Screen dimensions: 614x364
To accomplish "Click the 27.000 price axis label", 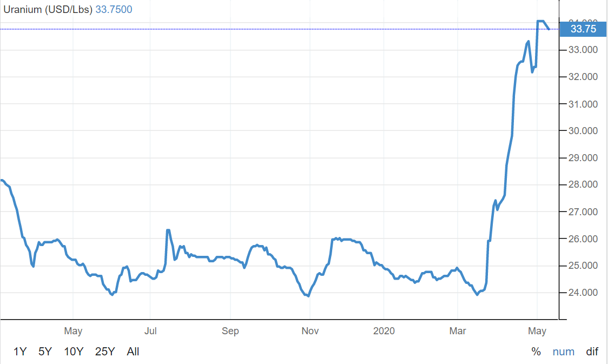I will pyautogui.click(x=583, y=211).
